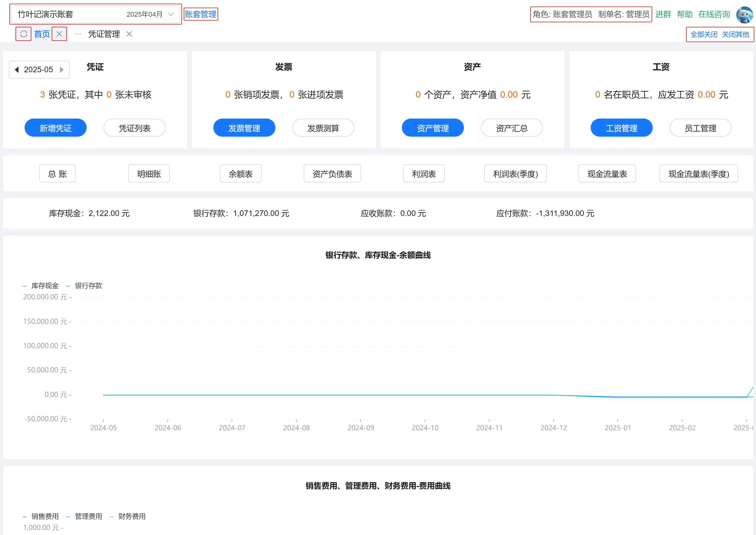Click 全部关闭 to close all tabs
This screenshot has width=756, height=535.
tap(704, 34)
